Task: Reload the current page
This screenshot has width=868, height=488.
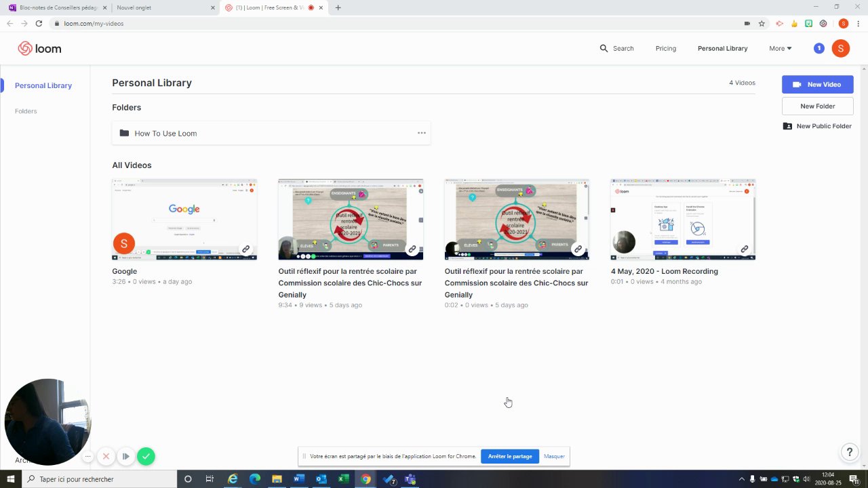Action: tap(39, 23)
